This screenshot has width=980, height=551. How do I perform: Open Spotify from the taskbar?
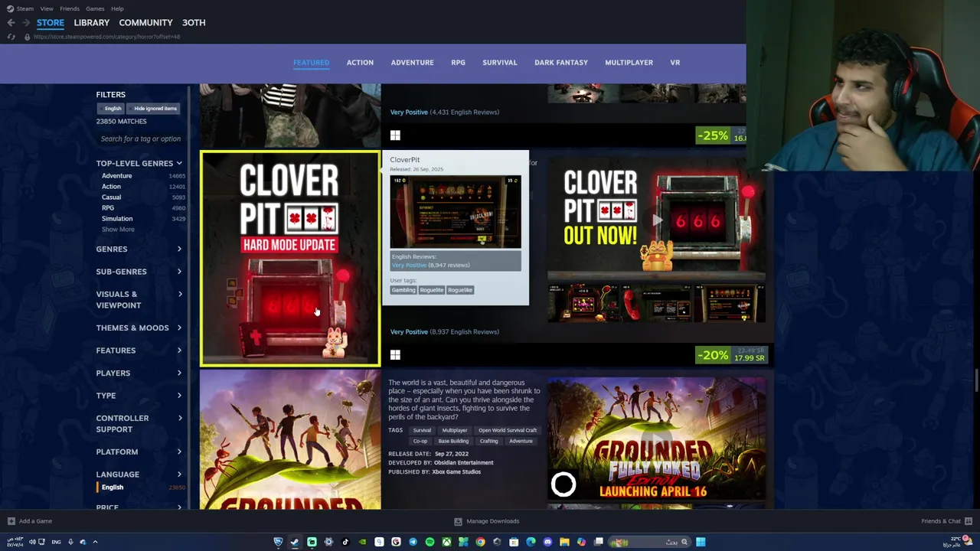pyautogui.click(x=430, y=542)
